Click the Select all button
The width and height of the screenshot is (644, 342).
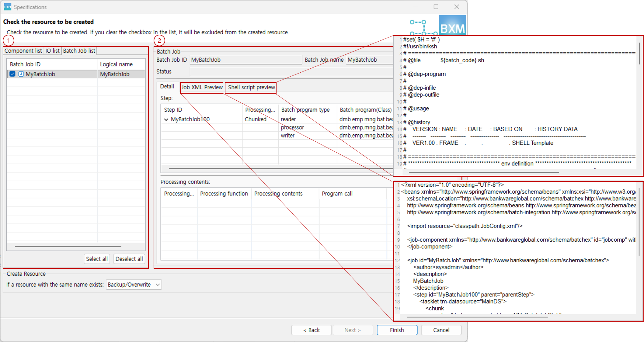click(x=97, y=259)
